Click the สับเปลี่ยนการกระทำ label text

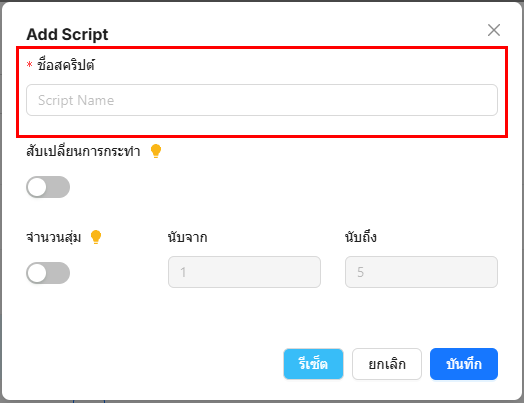(83, 151)
